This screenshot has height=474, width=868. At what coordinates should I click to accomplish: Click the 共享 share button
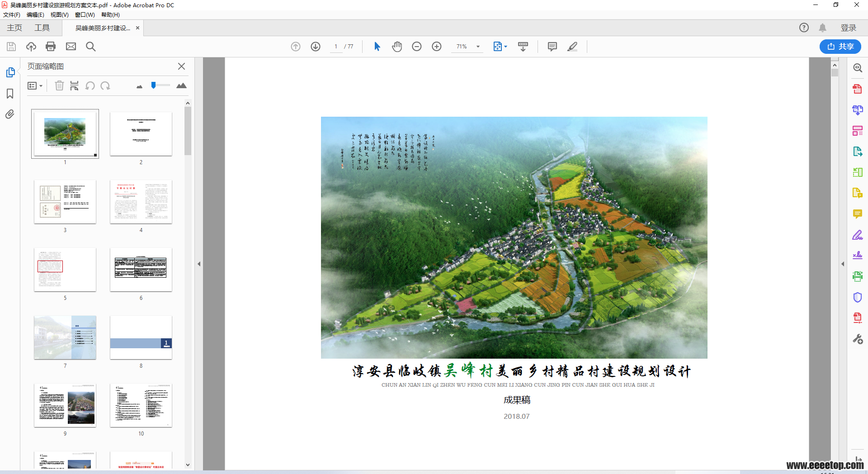(840, 47)
